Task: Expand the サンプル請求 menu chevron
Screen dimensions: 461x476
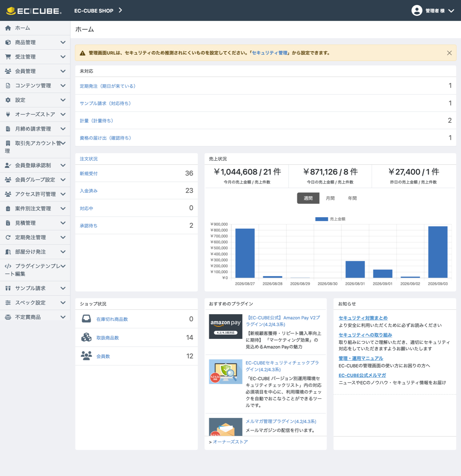Action: [x=63, y=288]
